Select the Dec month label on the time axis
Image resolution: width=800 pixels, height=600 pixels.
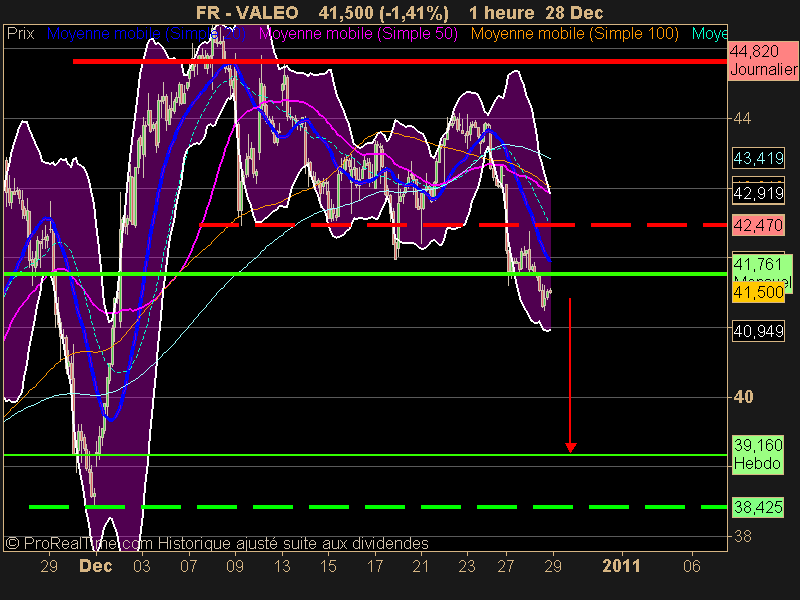[96, 566]
